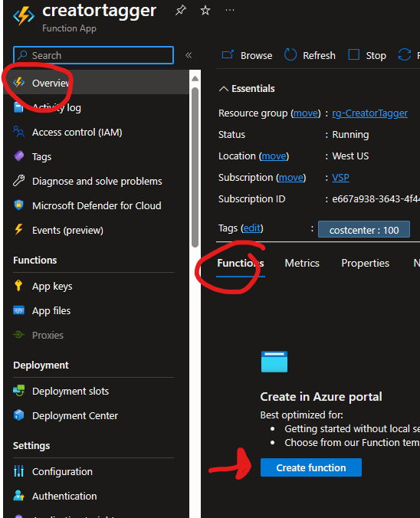Click the Events lightning bolt icon
The height and width of the screenshot is (518, 420).
[19, 230]
